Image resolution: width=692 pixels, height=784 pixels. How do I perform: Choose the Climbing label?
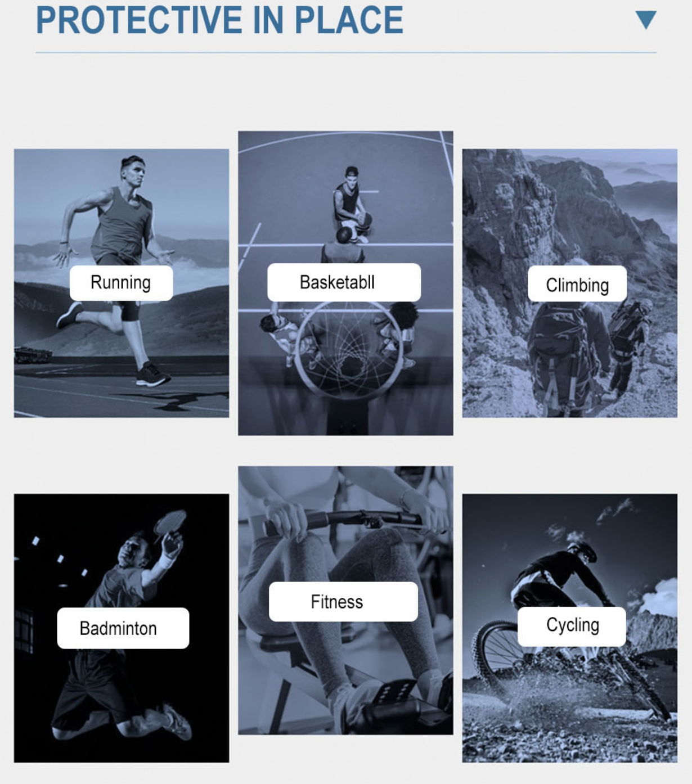click(577, 285)
